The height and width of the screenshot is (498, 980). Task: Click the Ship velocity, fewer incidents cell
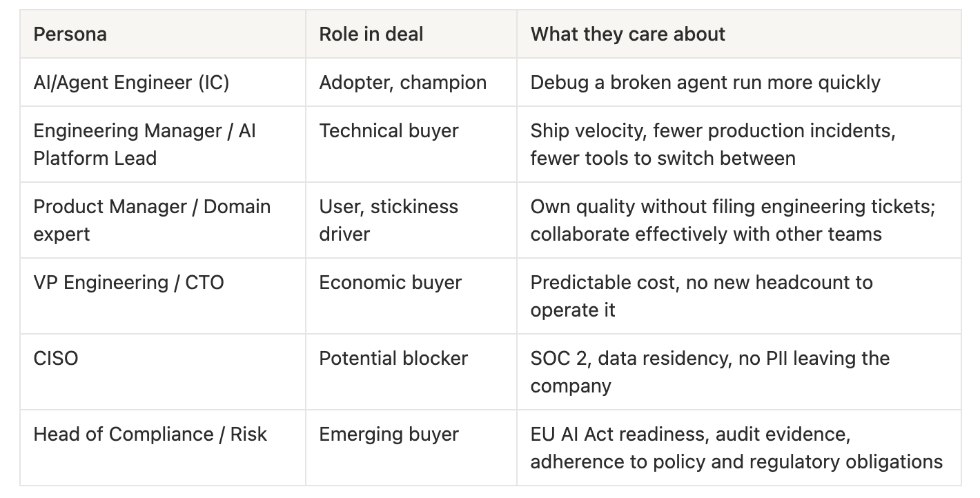point(738,144)
